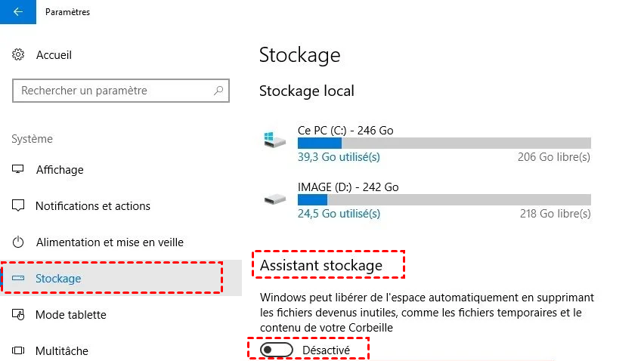
Task: Open the Affichage settings page
Action: point(60,170)
